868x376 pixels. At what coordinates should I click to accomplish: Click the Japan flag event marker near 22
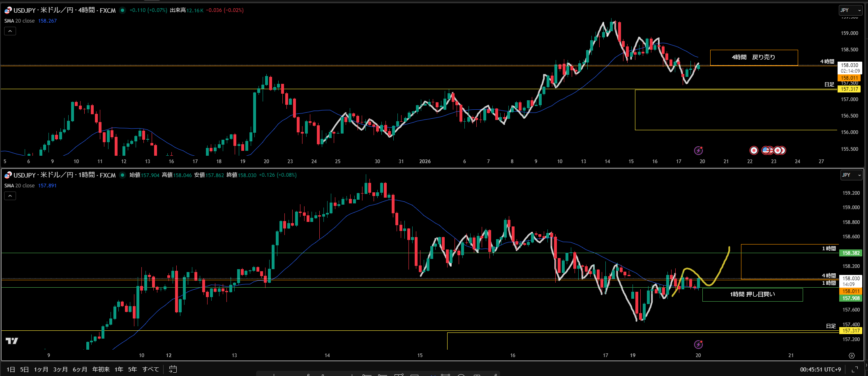pyautogui.click(x=753, y=150)
